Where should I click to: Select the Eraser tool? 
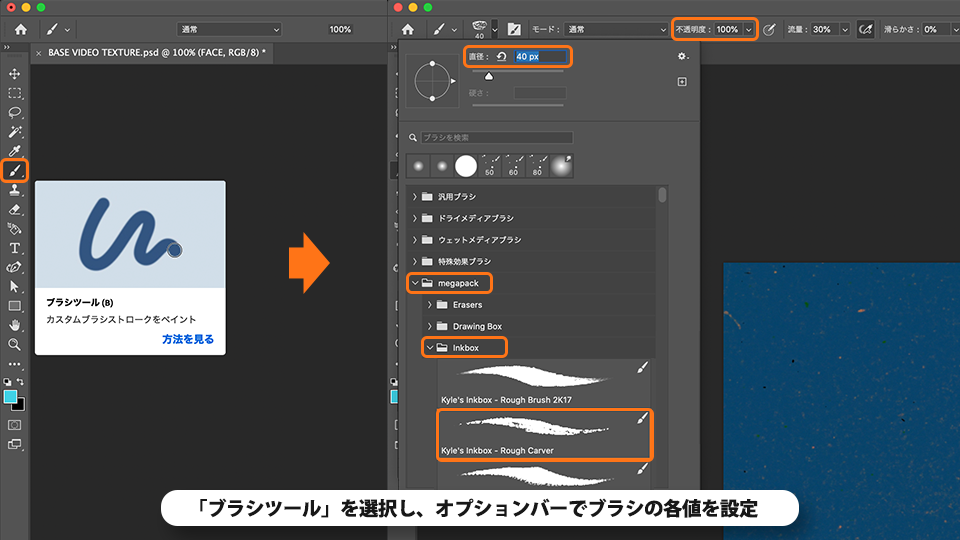(15, 209)
